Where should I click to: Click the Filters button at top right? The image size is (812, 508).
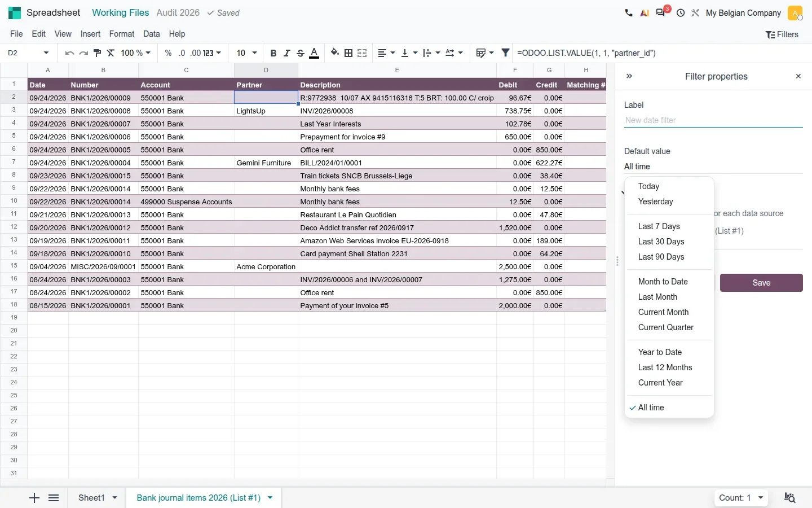pos(782,34)
